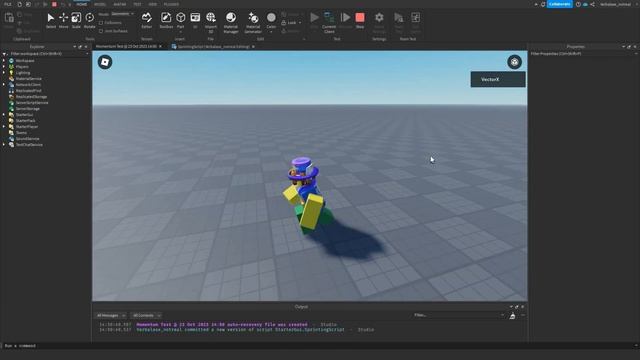Switch to the HOME ribbon tab
The image size is (640, 360).
coord(82,4)
